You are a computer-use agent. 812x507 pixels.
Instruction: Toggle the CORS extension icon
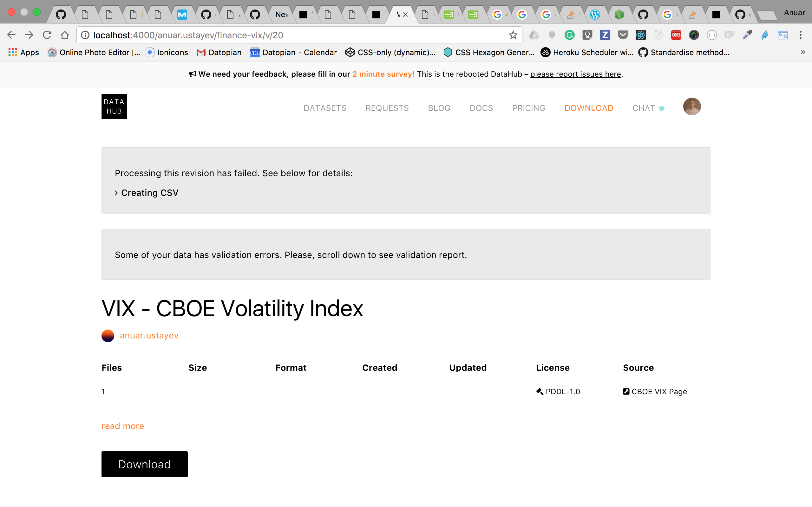click(676, 35)
